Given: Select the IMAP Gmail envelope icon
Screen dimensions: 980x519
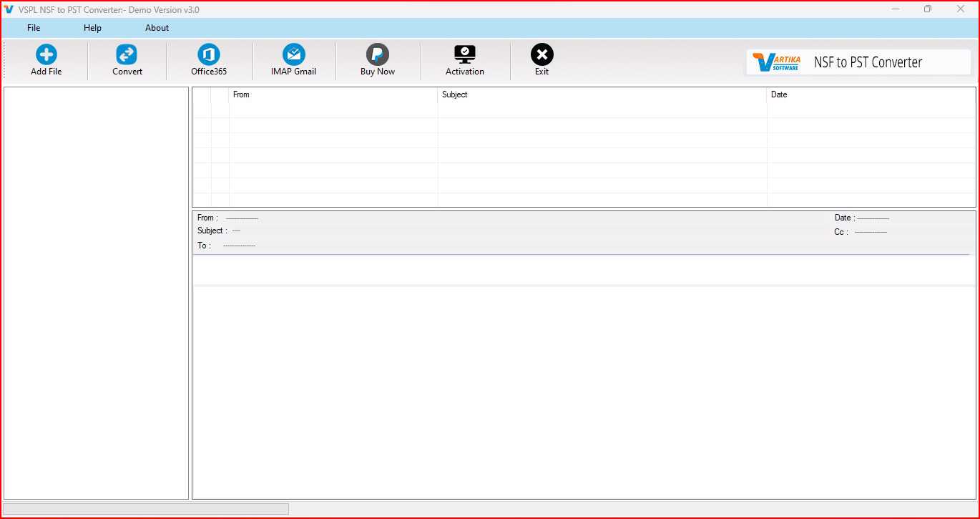Looking at the screenshot, I should click(x=293, y=54).
